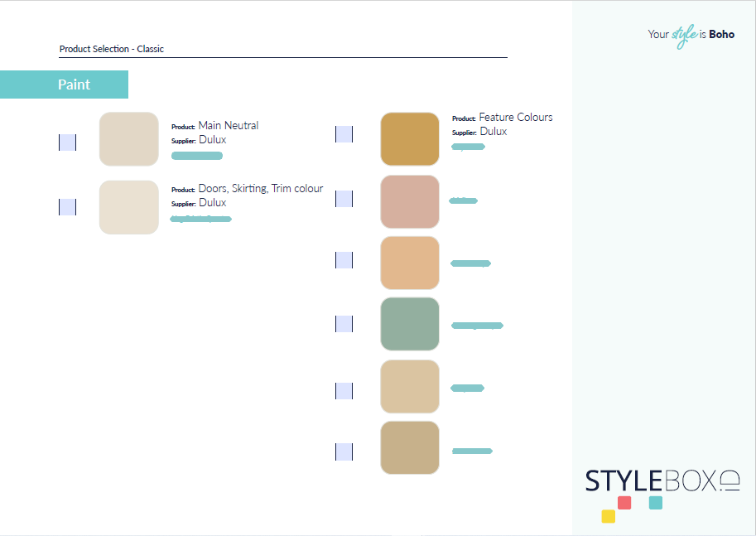Select the mustard gold Feature Colours swatch

410,139
